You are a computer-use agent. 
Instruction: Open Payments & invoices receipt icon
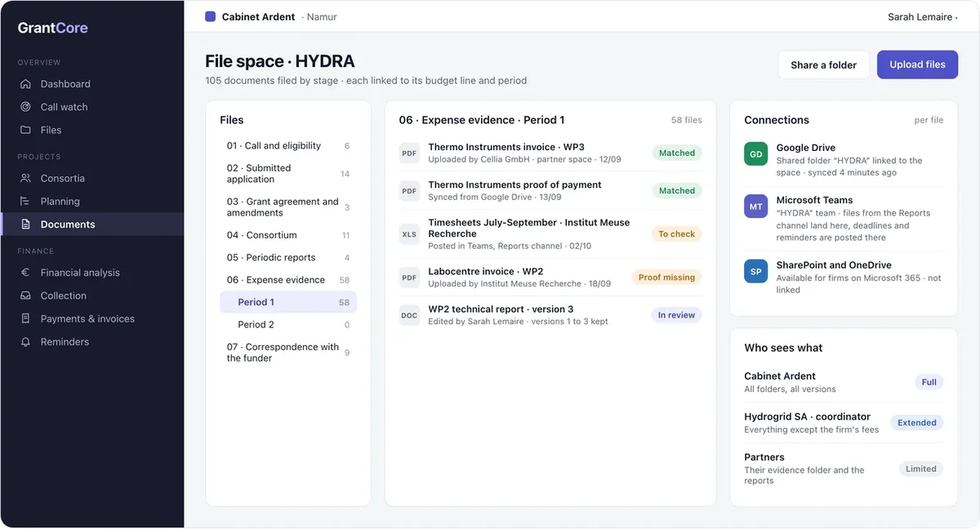[x=25, y=318]
